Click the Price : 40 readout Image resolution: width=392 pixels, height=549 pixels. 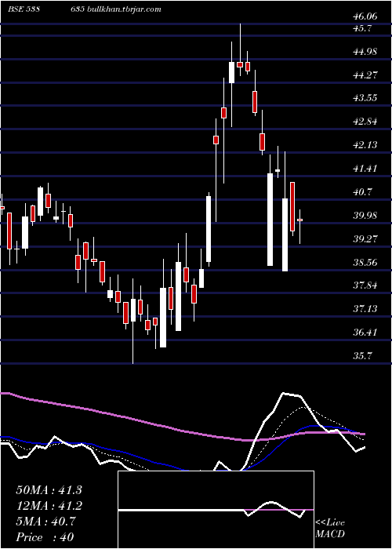tap(45, 536)
